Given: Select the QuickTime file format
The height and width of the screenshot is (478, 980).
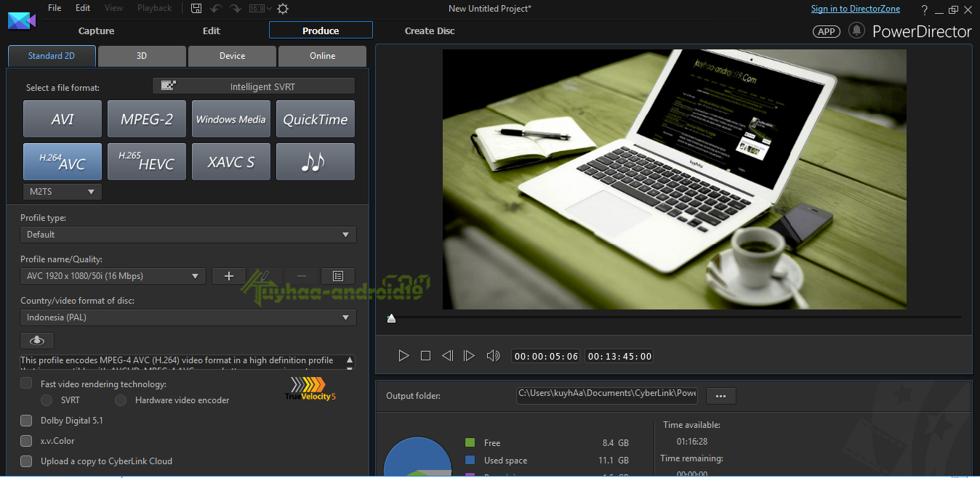Looking at the screenshot, I should tap(316, 119).
